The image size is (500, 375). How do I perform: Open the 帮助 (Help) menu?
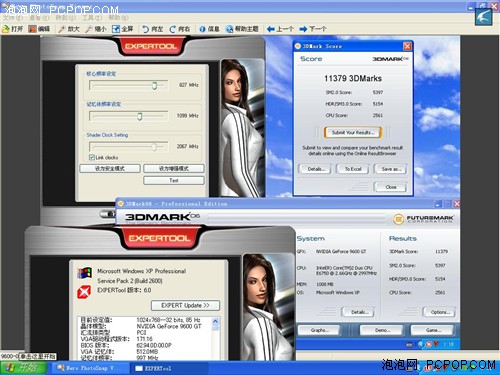(x=118, y=18)
